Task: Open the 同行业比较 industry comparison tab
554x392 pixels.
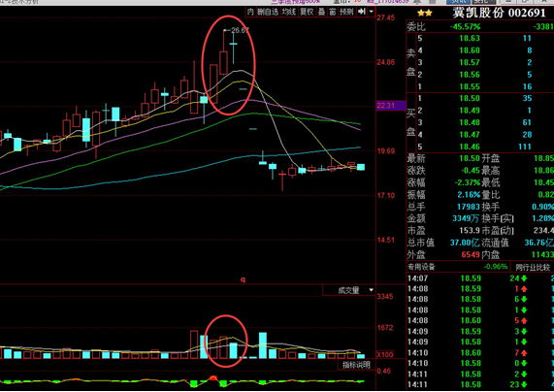Action: (533, 267)
